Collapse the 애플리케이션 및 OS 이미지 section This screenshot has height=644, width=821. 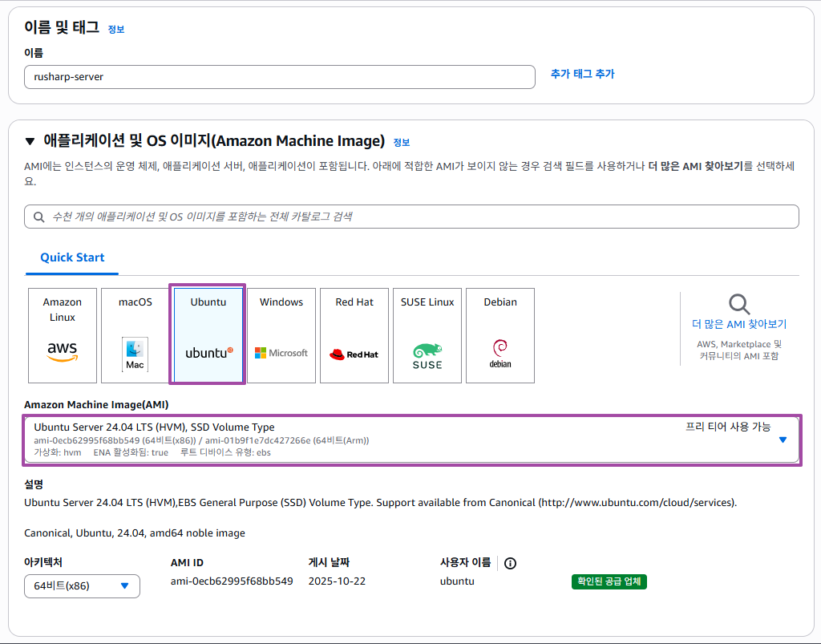[x=30, y=141]
